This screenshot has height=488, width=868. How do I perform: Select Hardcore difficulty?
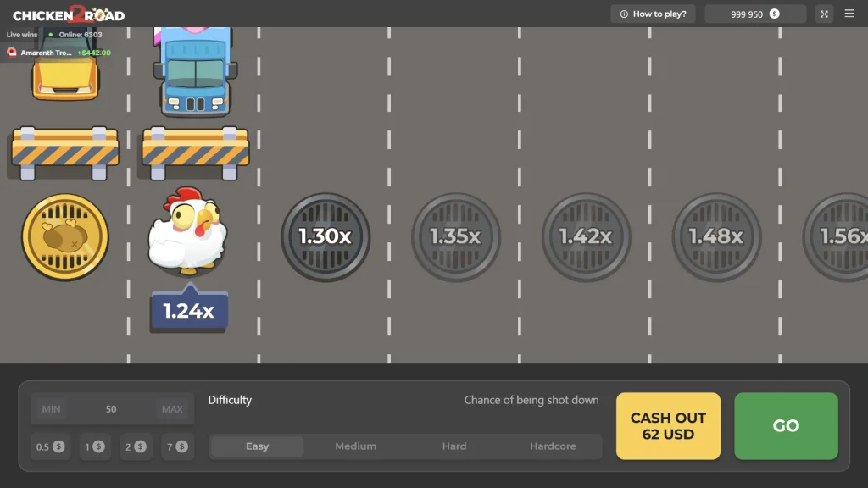pyautogui.click(x=553, y=446)
